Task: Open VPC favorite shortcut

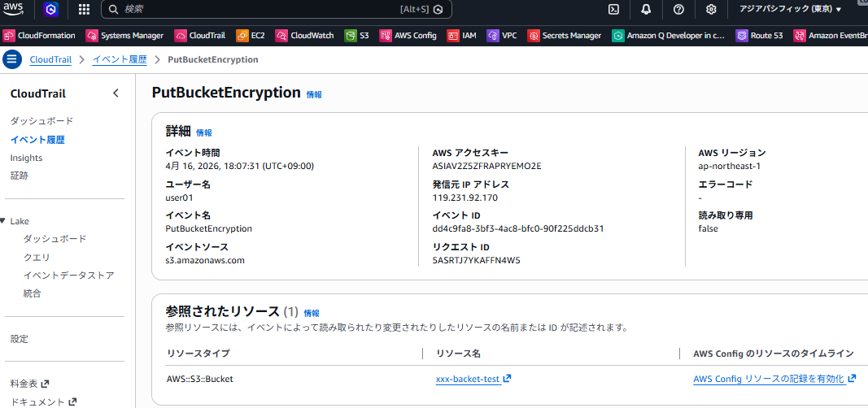Action: coord(502,36)
